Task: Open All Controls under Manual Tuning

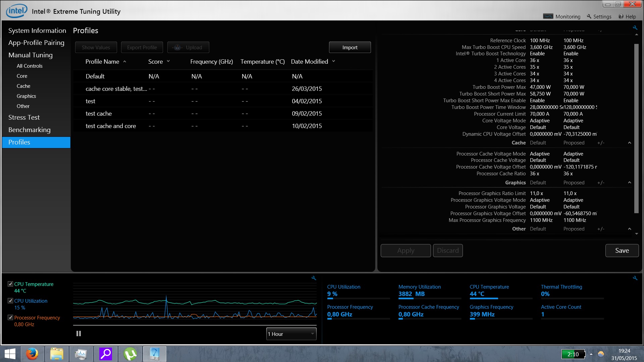Action: click(x=30, y=66)
